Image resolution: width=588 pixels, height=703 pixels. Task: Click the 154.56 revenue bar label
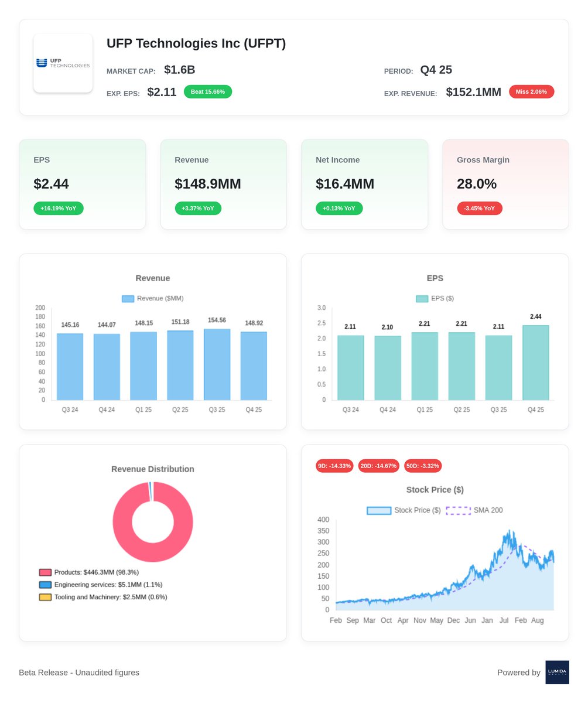217,320
